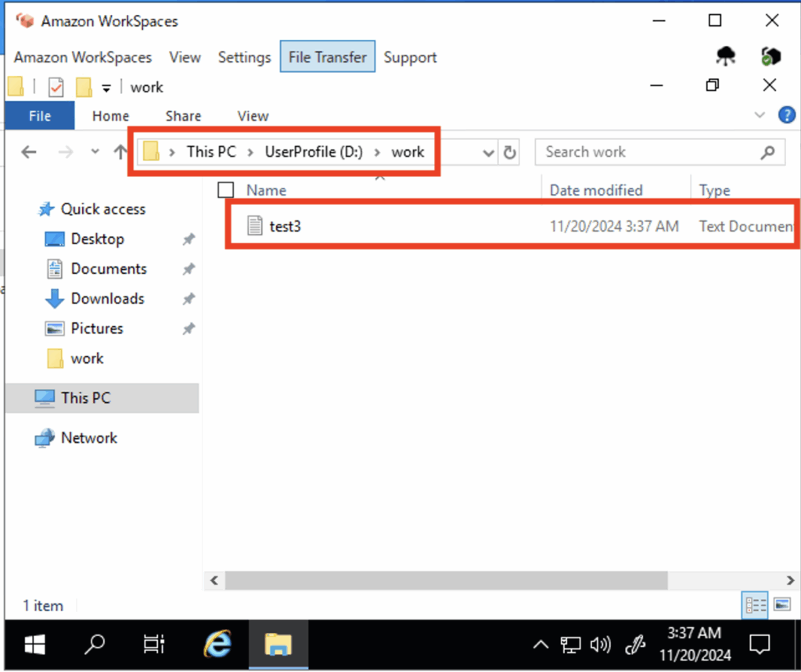Click the green shield cube icon
Image resolution: width=801 pixels, height=672 pixels.
770,56
